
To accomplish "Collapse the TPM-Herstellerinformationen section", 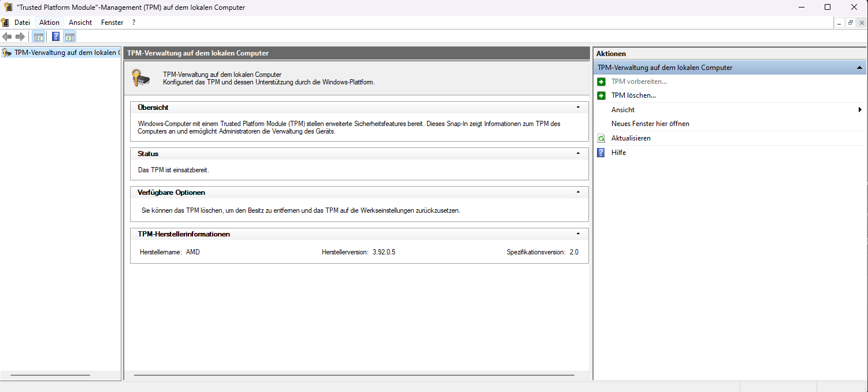I will (578, 234).
